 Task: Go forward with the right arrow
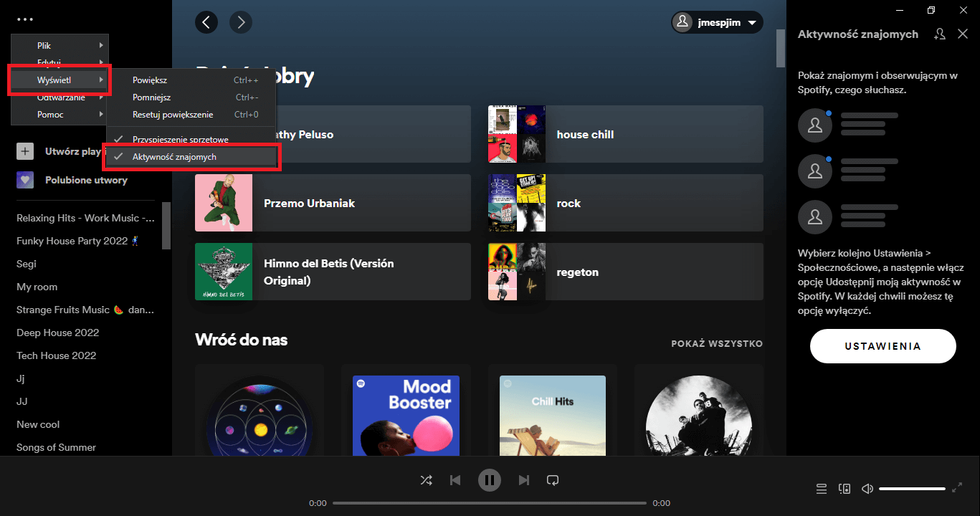pyautogui.click(x=241, y=22)
